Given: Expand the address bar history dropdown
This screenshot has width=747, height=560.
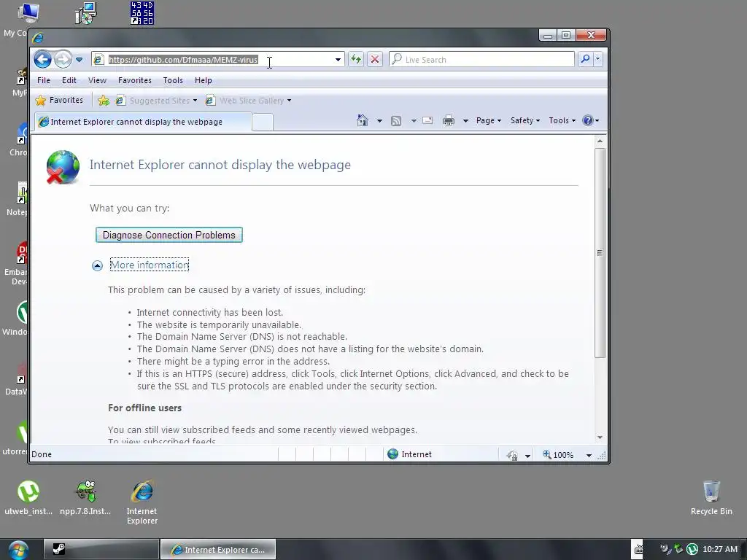Looking at the screenshot, I should pos(338,60).
